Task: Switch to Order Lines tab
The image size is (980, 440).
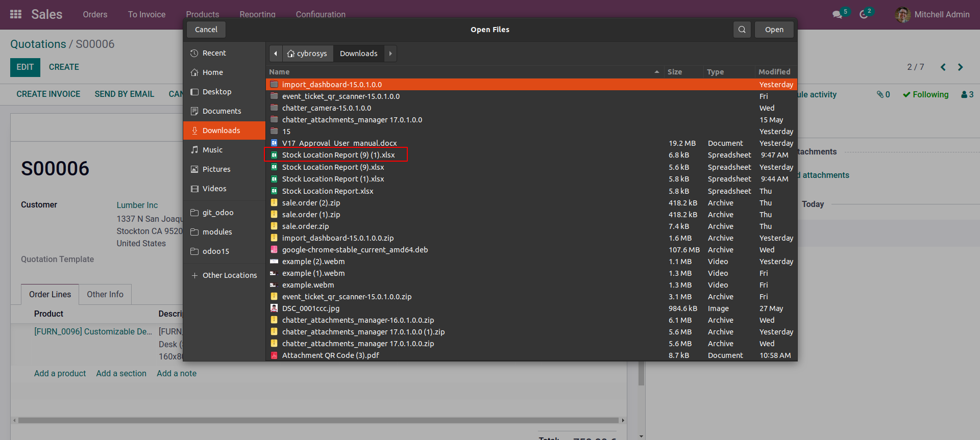Action: [50, 295]
